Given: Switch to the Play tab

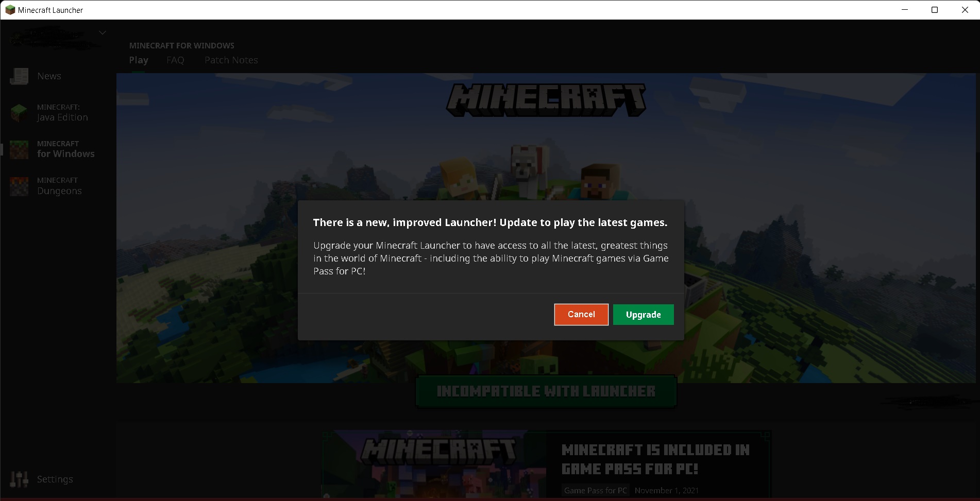Looking at the screenshot, I should (x=139, y=60).
